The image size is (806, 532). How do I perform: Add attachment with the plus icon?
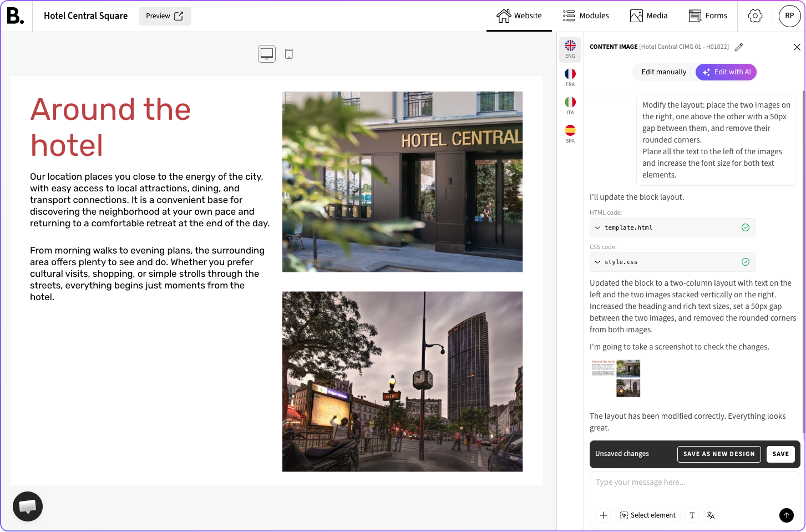[x=604, y=515]
